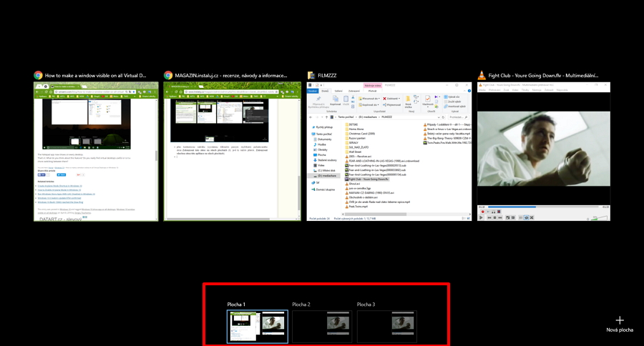The height and width of the screenshot is (346, 644).
Task: Add a new desktop with Nová plocha
Action: click(x=620, y=324)
